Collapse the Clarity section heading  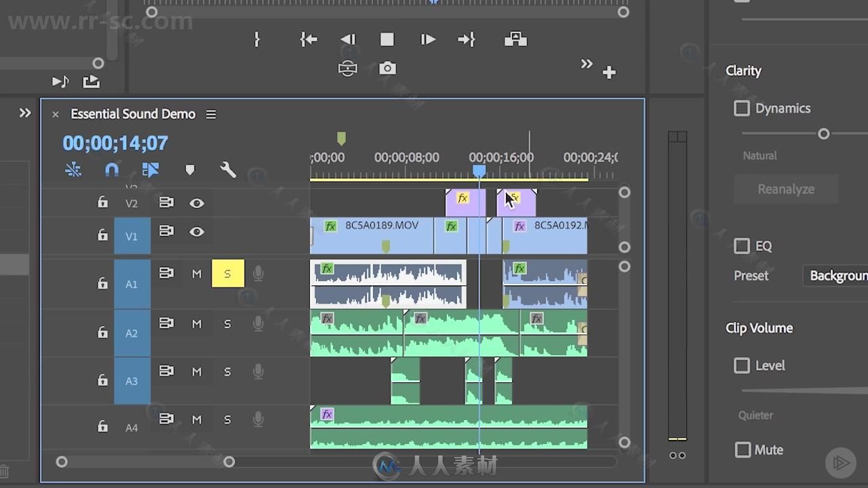[x=743, y=70]
